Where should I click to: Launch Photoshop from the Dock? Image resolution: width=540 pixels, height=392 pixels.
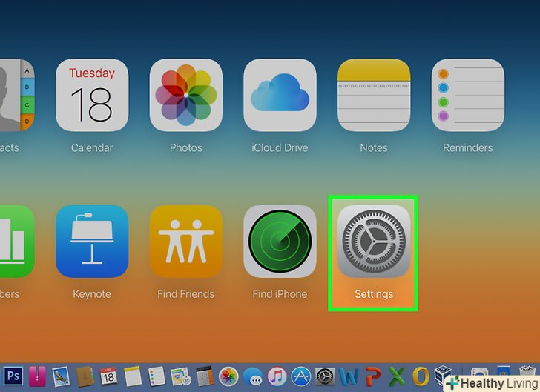pyautogui.click(x=13, y=376)
